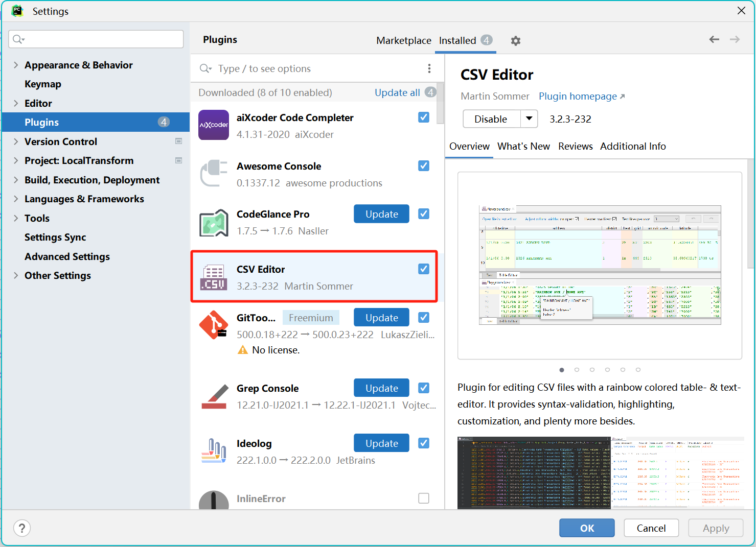Viewport: 756px width, 547px height.
Task: Open the What's New tab
Action: click(523, 147)
